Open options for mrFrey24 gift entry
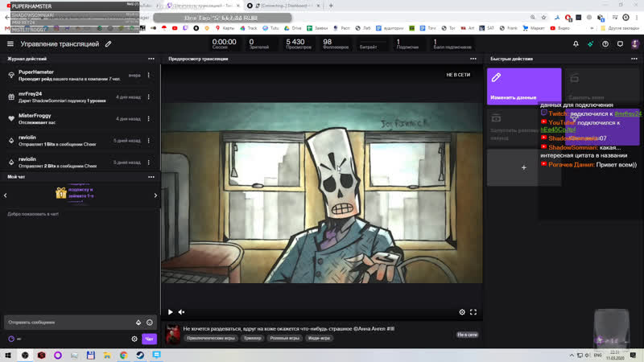This screenshot has width=644, height=362. (x=149, y=97)
